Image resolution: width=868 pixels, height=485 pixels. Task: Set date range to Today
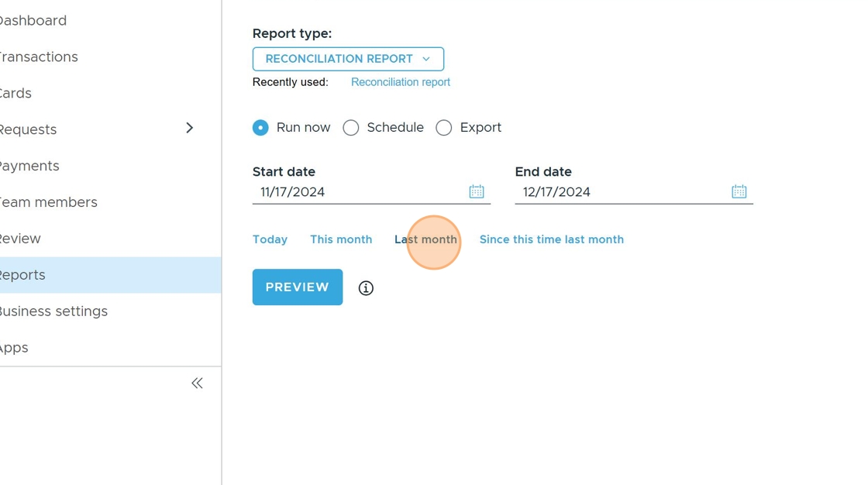click(270, 239)
